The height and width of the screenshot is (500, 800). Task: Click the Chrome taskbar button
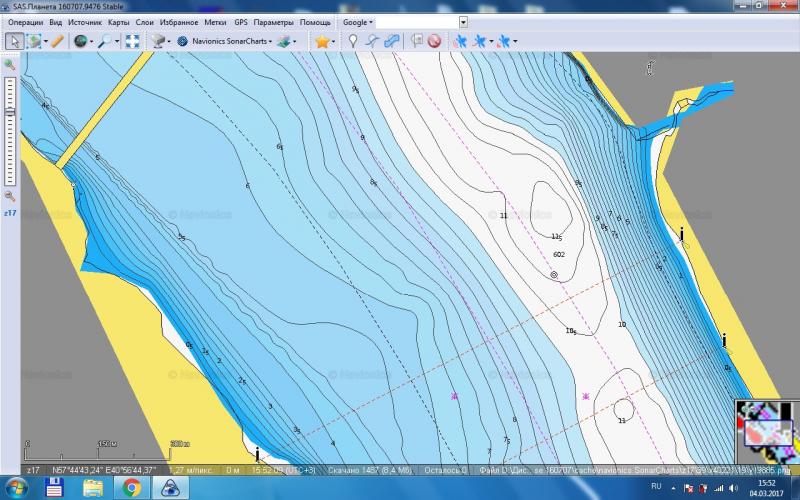coord(130,488)
